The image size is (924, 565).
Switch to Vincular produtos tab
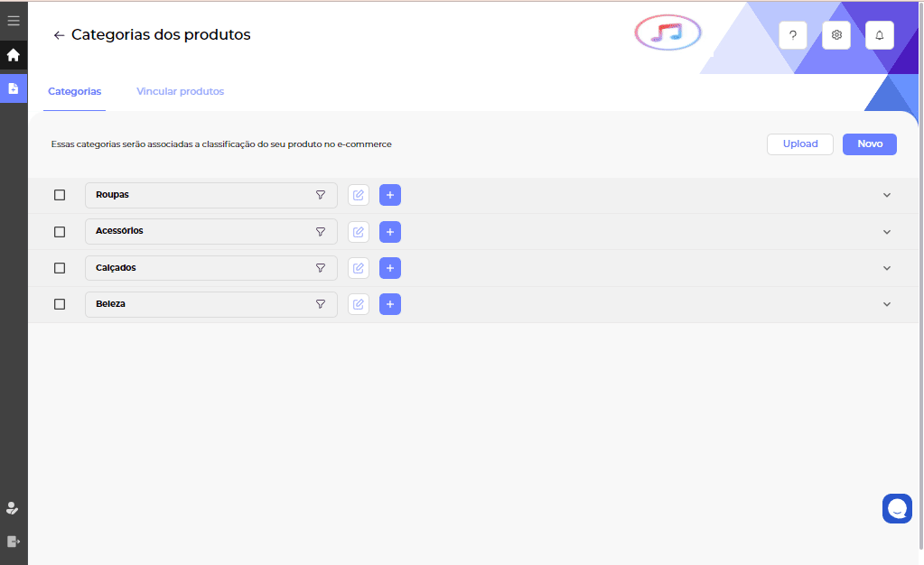(x=180, y=91)
